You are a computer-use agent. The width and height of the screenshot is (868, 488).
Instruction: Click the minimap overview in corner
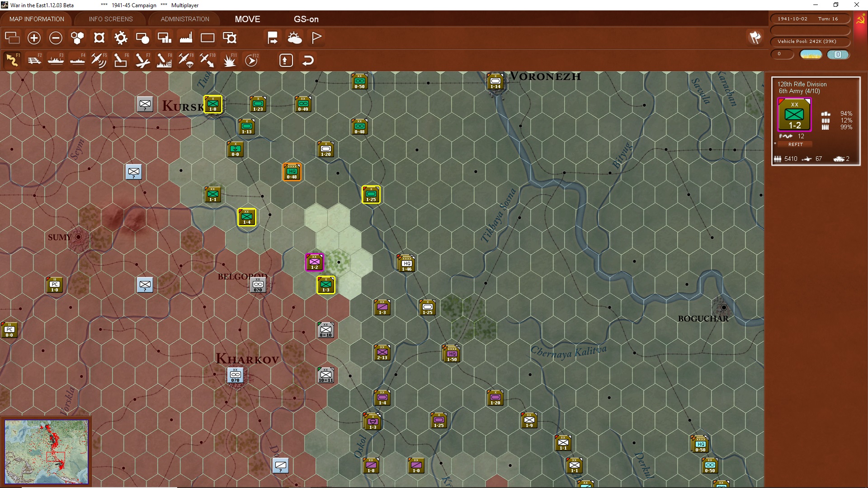[x=46, y=451]
